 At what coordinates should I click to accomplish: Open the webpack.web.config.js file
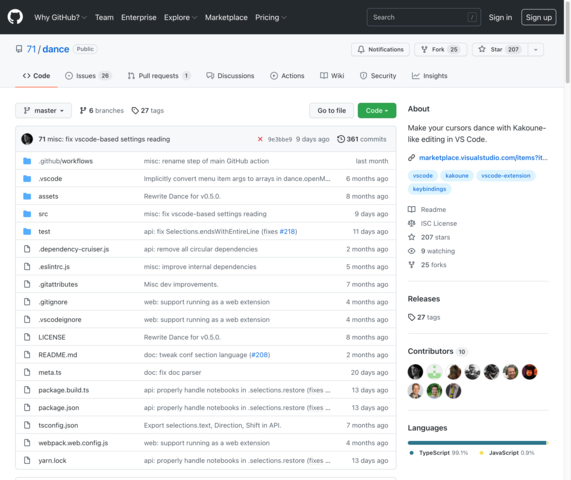coord(73,443)
